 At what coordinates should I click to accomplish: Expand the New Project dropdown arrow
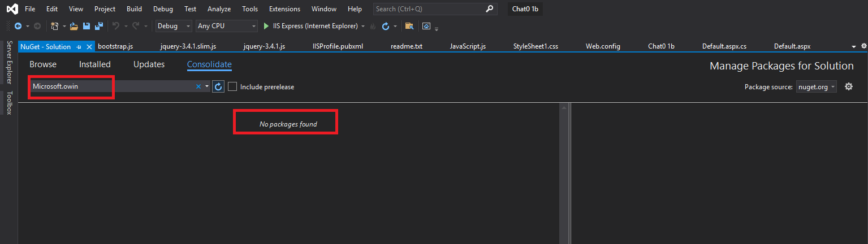[64, 27]
